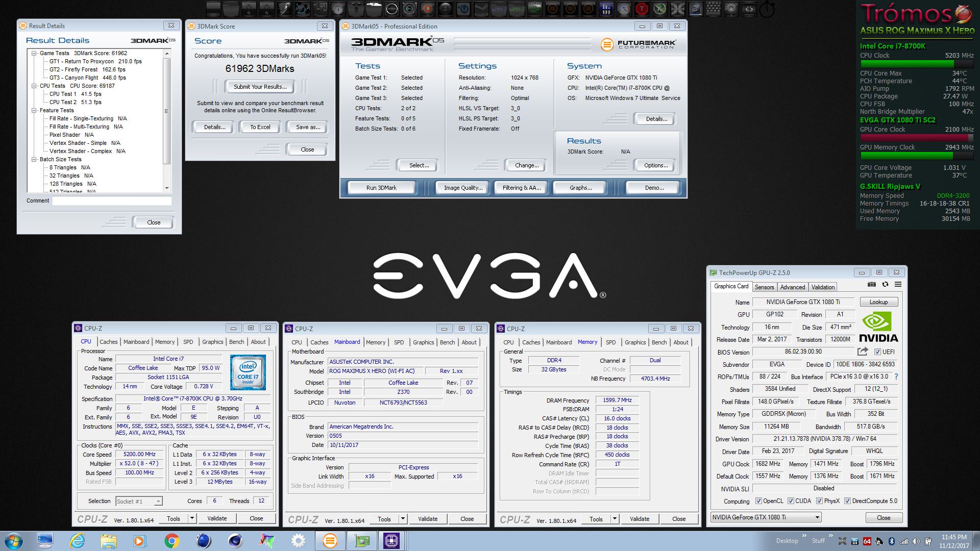Open Tools dropdown arrow in first CPU-Z window
Image resolution: width=980 pixels, height=551 pixels.
click(x=192, y=518)
